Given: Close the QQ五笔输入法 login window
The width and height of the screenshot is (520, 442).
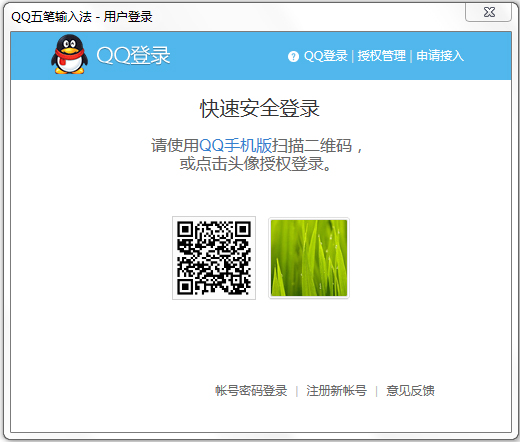Looking at the screenshot, I should pyautogui.click(x=489, y=12).
